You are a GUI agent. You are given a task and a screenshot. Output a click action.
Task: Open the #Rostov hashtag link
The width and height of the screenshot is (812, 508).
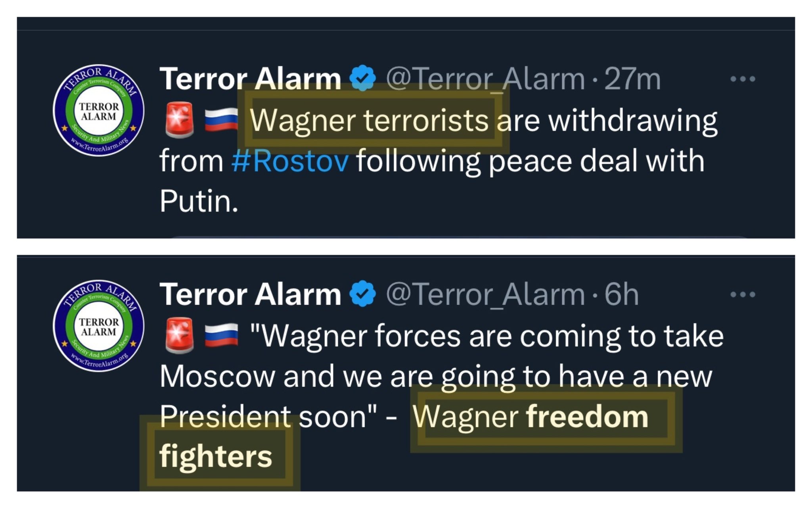[x=290, y=161]
